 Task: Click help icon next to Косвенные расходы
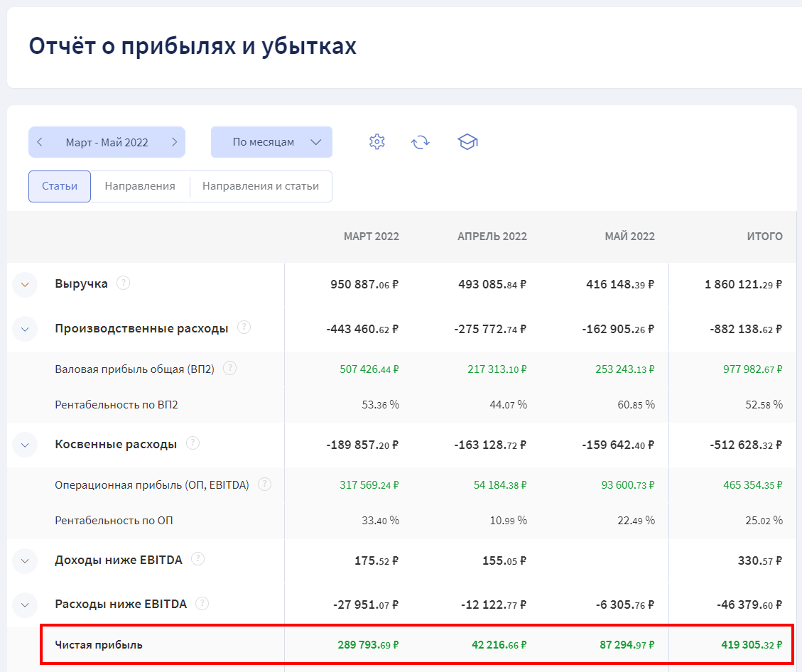[193, 443]
